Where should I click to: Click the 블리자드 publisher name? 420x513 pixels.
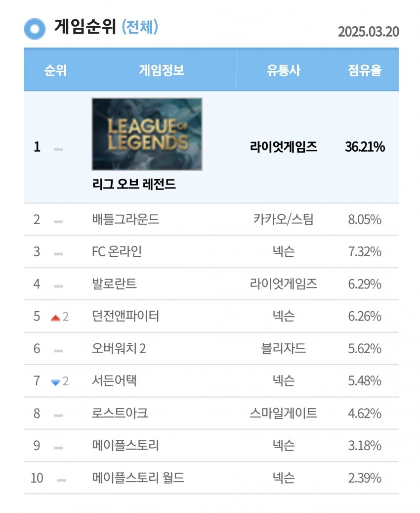click(283, 349)
